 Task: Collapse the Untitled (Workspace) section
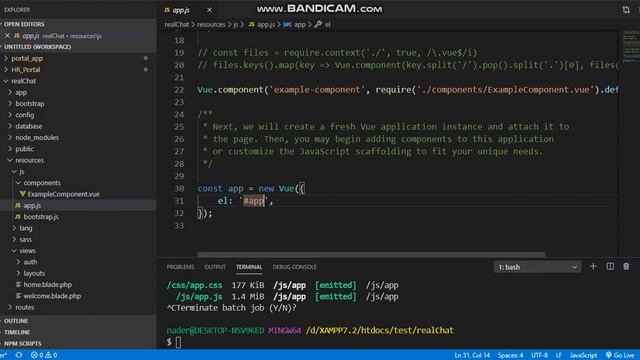point(37,47)
